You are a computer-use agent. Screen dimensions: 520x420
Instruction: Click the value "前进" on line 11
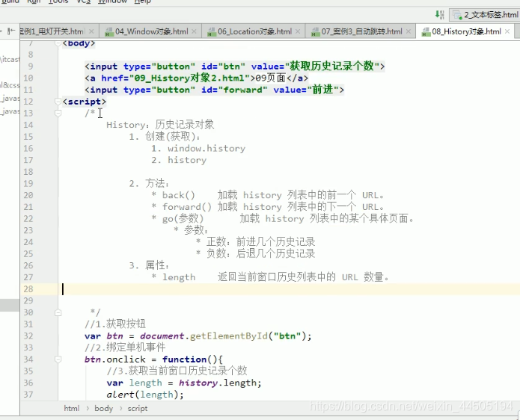(322, 90)
